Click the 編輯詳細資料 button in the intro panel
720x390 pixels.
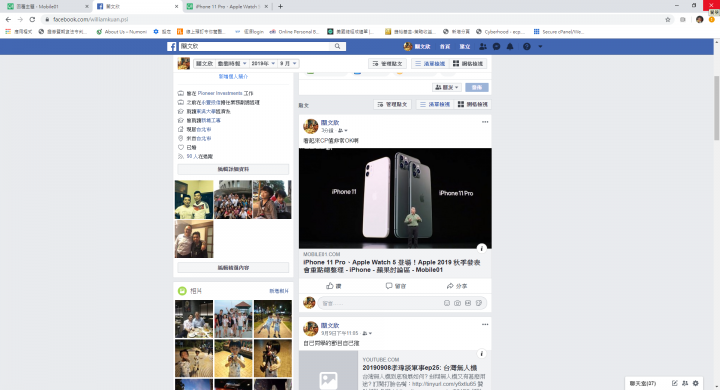(x=233, y=169)
